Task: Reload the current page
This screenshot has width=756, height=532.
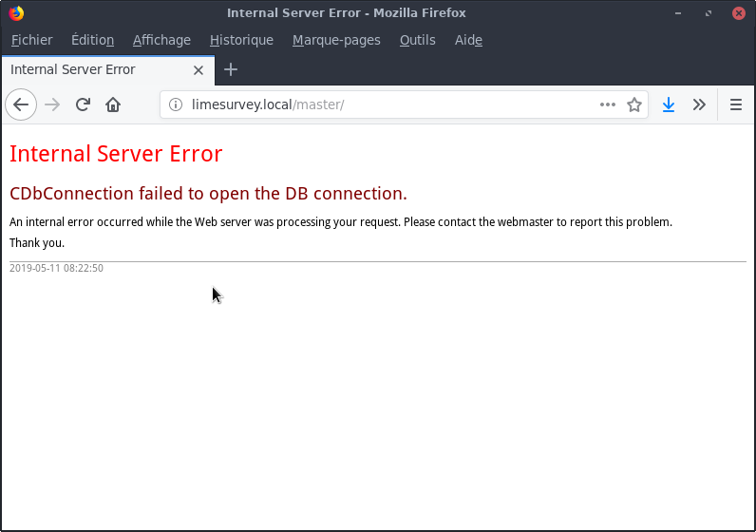Action: click(83, 104)
